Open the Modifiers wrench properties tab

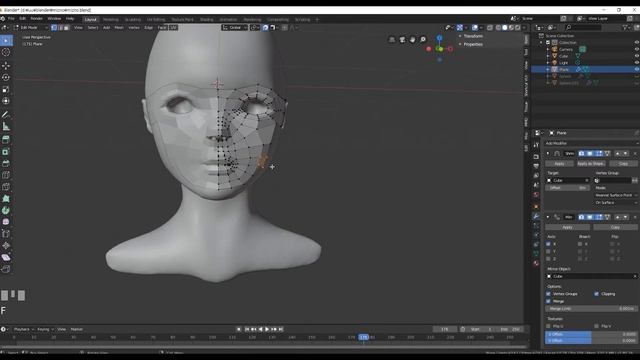click(536, 216)
